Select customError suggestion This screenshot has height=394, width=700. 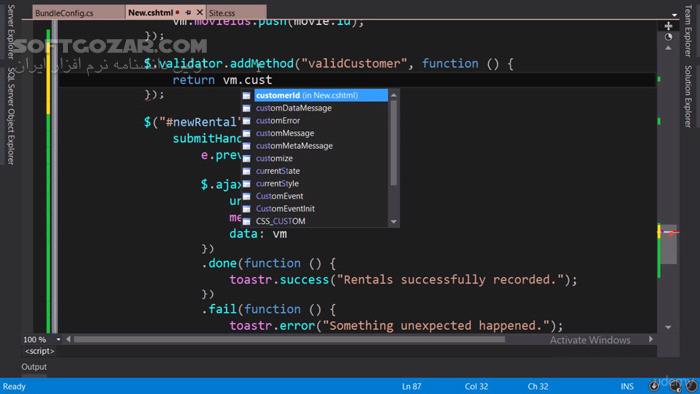(x=278, y=120)
